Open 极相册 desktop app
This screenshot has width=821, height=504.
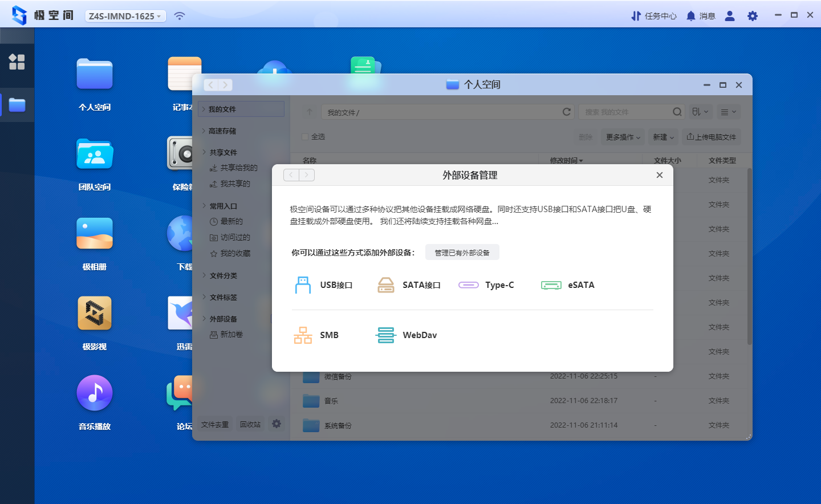[x=95, y=243]
